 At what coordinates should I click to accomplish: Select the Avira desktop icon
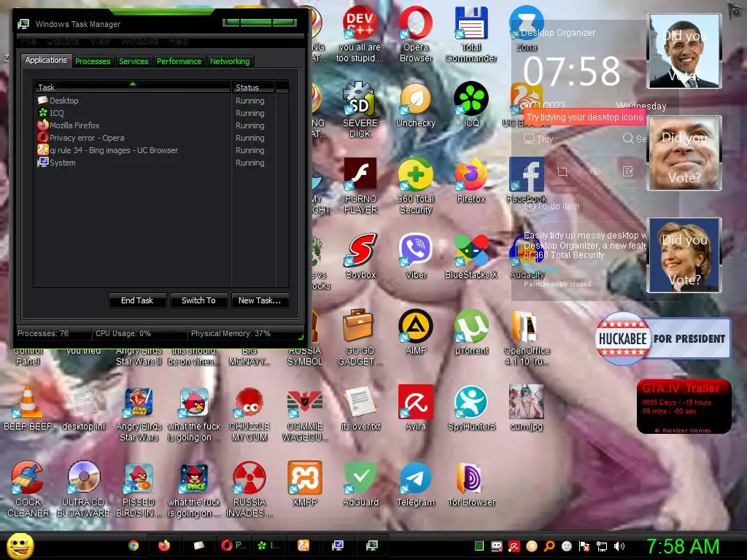pos(416,408)
